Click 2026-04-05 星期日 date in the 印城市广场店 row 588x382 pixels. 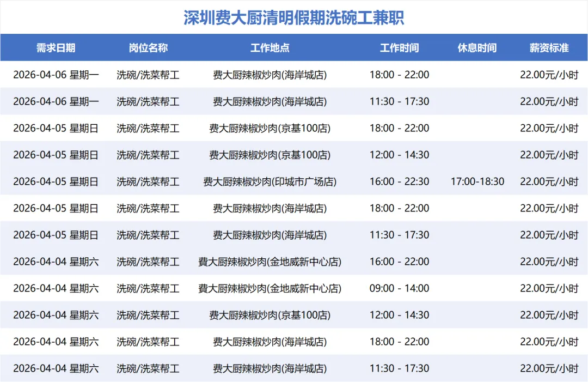(x=56, y=181)
